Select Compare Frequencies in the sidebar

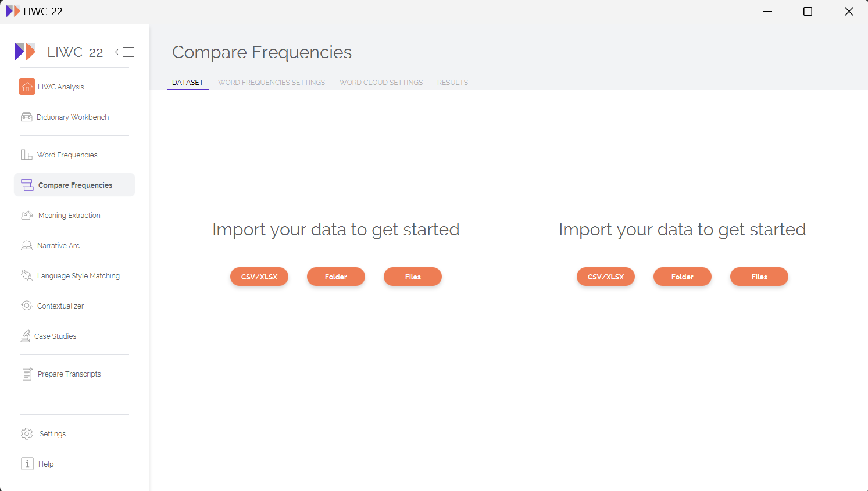click(74, 185)
